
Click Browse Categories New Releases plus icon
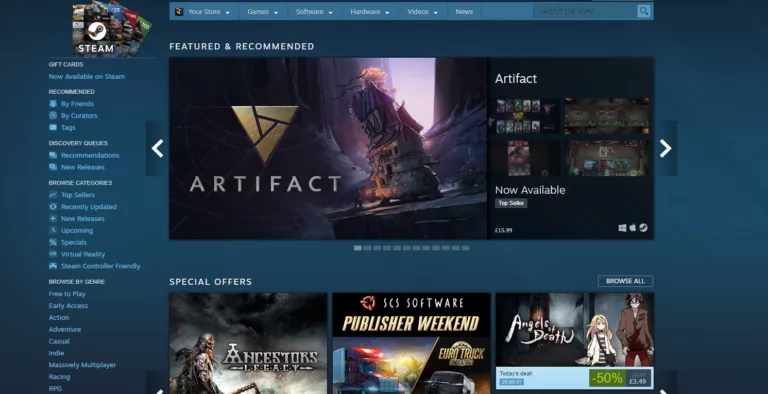(53, 218)
